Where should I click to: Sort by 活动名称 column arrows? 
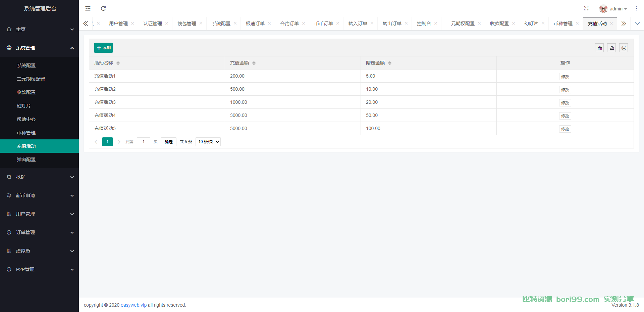[118, 63]
